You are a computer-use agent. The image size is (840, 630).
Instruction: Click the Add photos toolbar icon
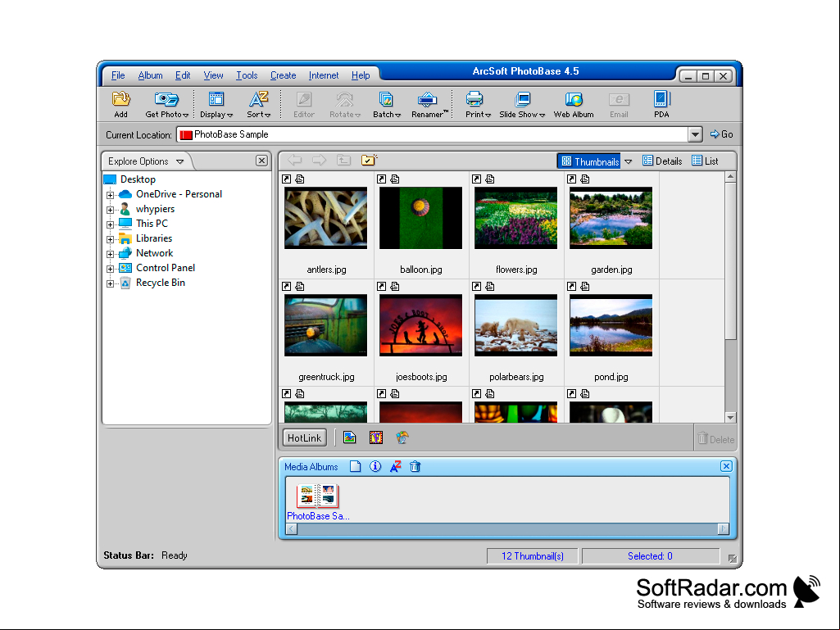[x=120, y=105]
